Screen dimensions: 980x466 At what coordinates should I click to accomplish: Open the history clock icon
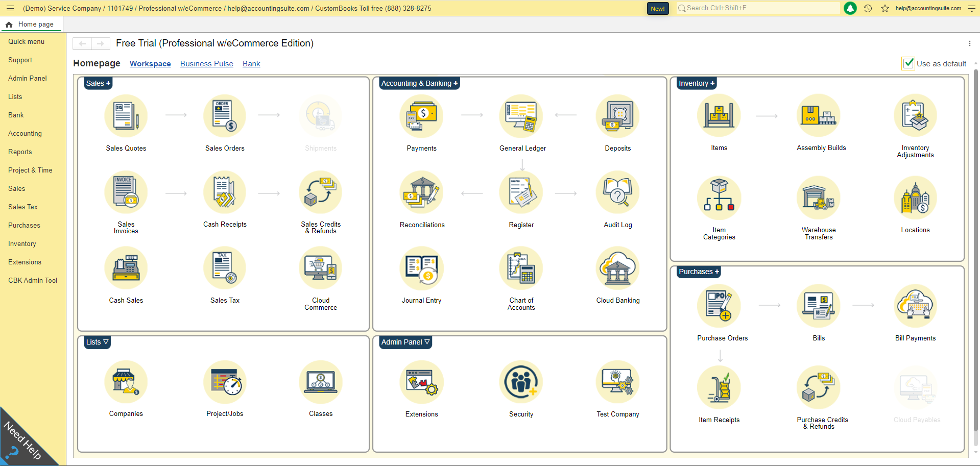pos(868,8)
